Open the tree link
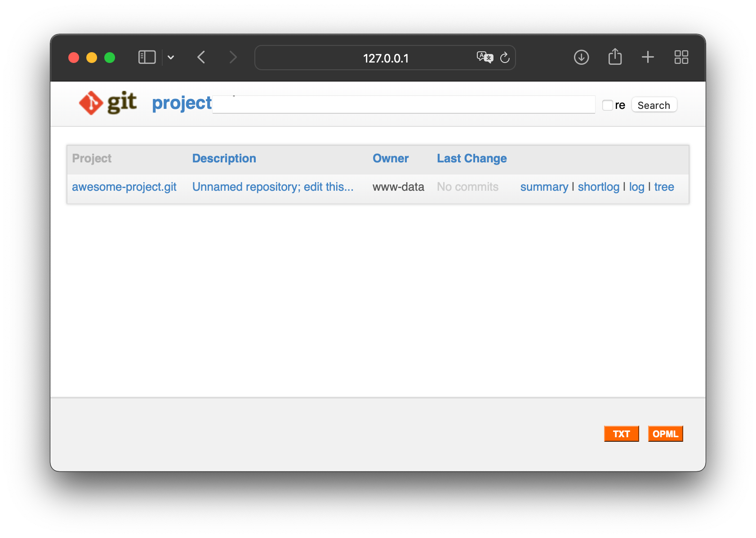756x538 pixels. 664,187
